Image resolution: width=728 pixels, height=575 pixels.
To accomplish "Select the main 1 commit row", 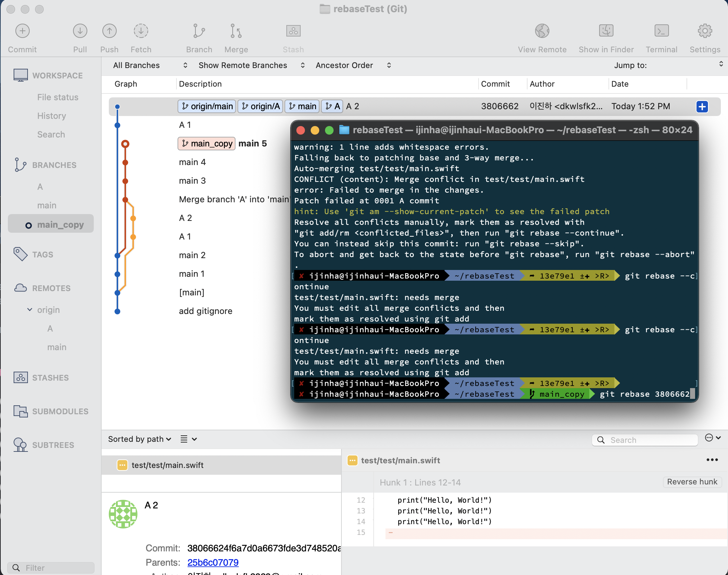I will 191,274.
